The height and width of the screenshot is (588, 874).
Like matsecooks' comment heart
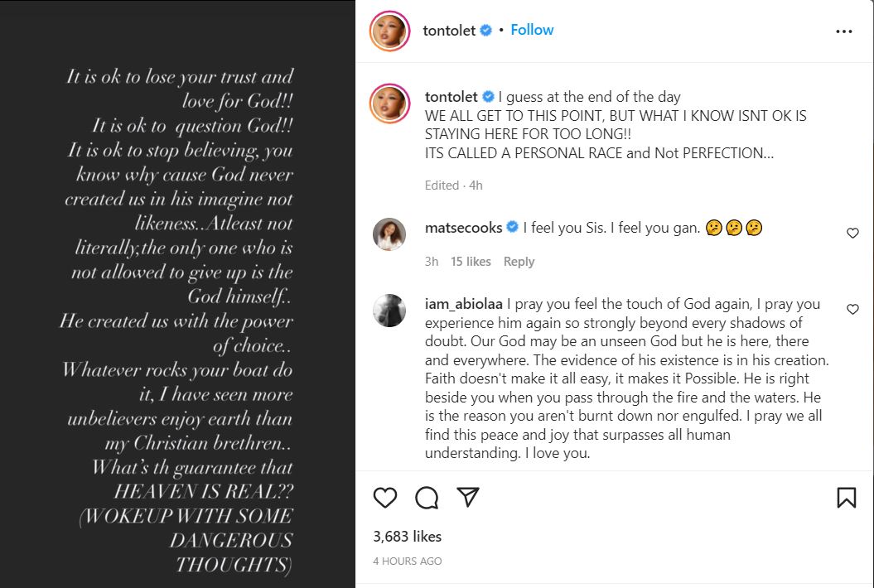click(852, 234)
